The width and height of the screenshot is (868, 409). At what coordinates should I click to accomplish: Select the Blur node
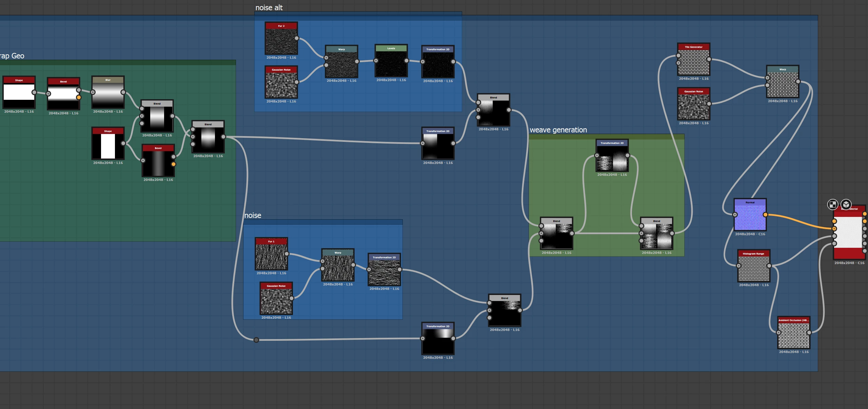pos(108,94)
